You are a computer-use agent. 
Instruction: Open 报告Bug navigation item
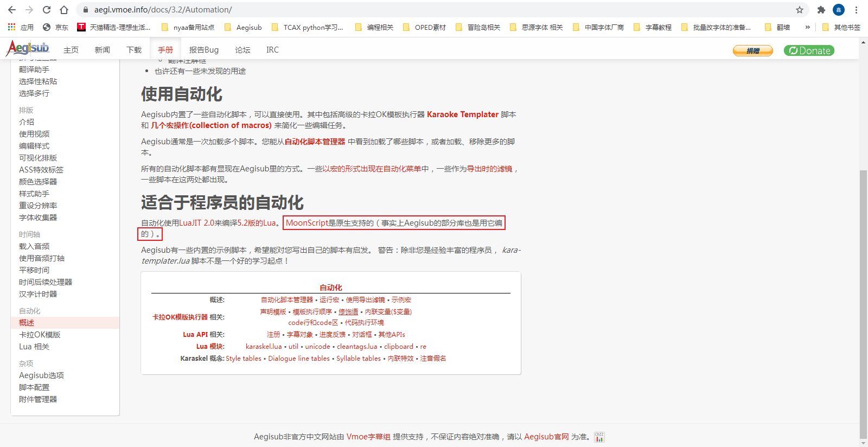coord(204,50)
